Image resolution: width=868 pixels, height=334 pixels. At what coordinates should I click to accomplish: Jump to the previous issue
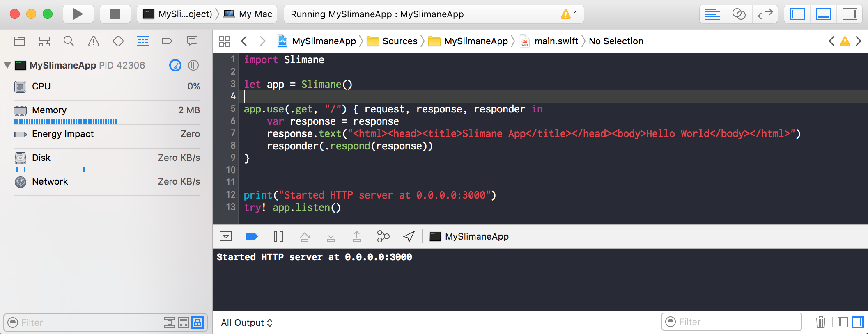(831, 41)
